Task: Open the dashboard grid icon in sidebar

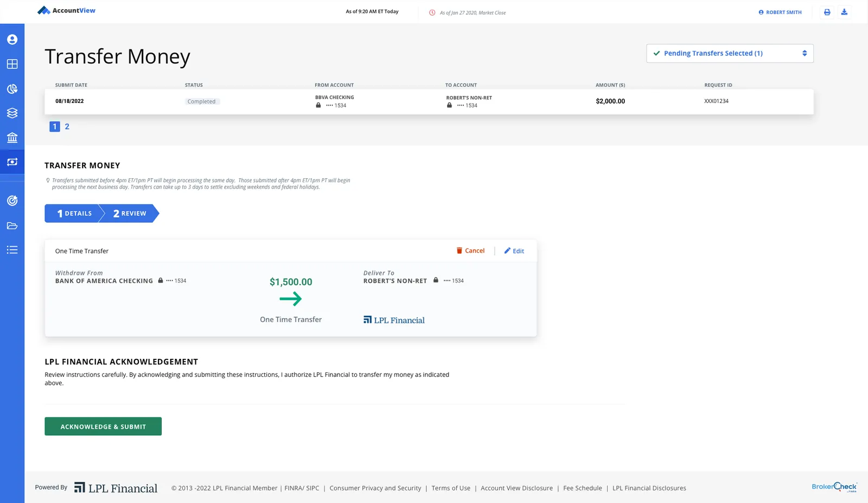Action: tap(12, 64)
